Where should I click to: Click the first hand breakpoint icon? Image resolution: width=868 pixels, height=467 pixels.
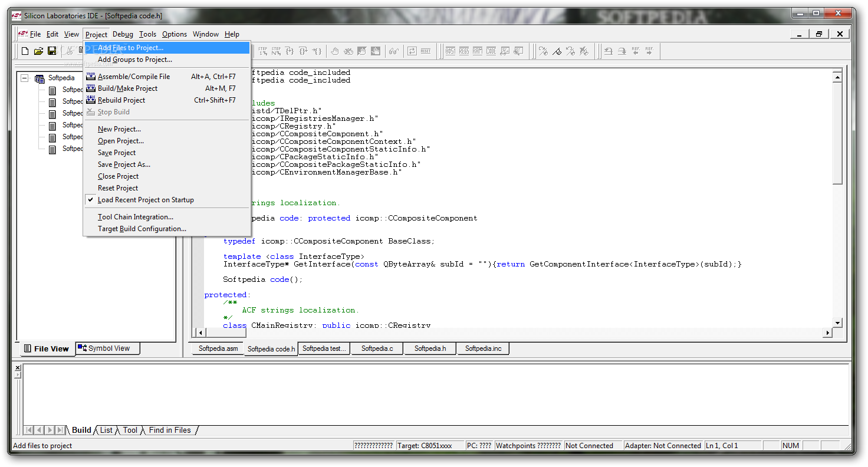[335, 51]
